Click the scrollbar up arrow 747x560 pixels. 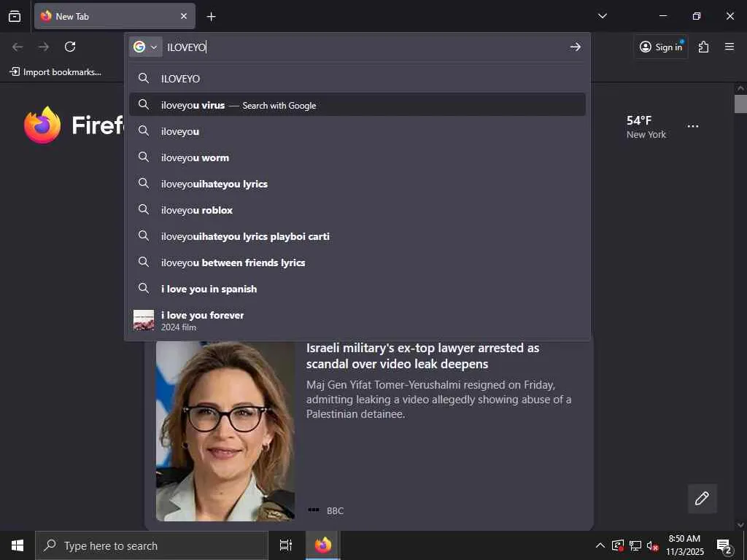tap(740, 88)
